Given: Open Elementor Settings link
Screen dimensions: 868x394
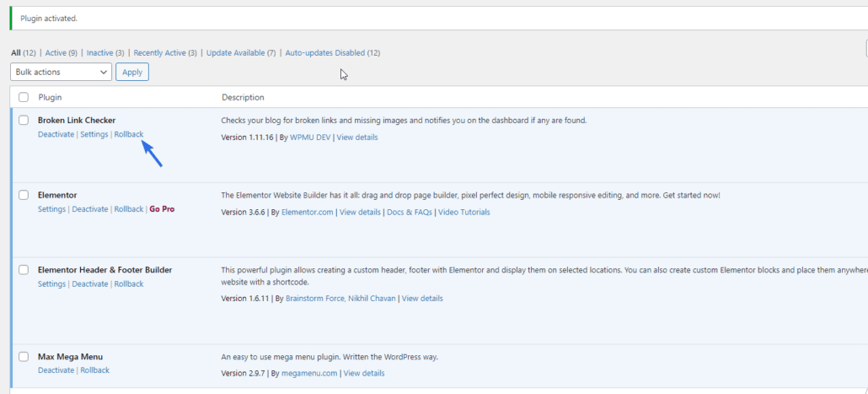Looking at the screenshot, I should coord(52,209).
